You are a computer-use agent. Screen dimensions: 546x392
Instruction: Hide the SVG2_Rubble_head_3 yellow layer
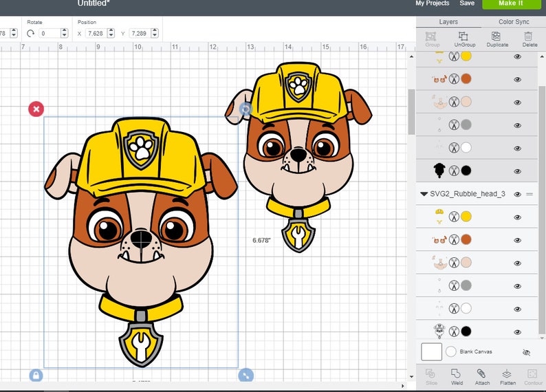coord(517,217)
